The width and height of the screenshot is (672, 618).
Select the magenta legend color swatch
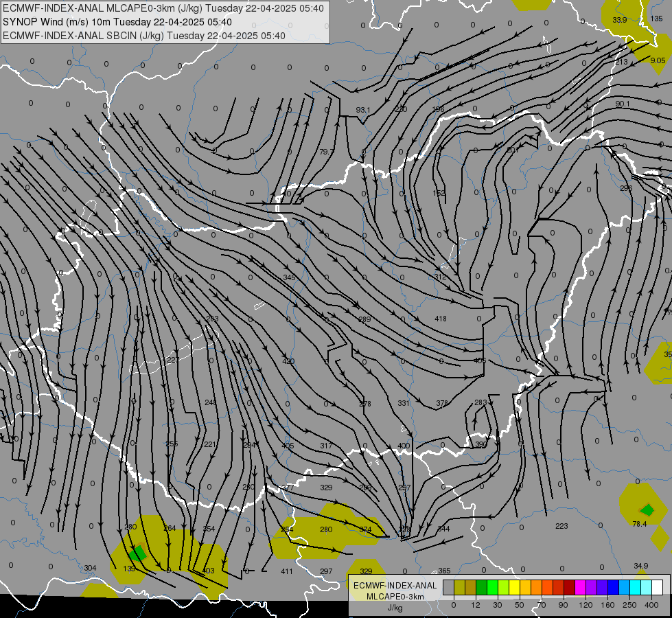coord(580,587)
